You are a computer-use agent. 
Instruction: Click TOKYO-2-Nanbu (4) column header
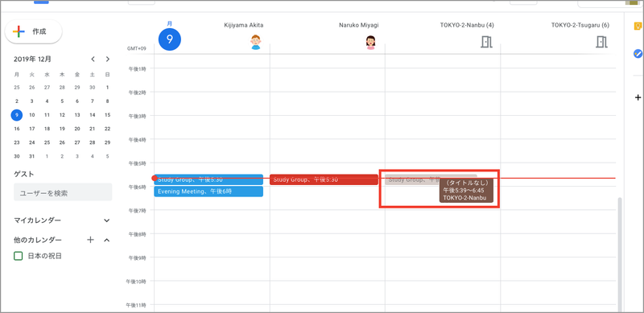click(x=467, y=25)
